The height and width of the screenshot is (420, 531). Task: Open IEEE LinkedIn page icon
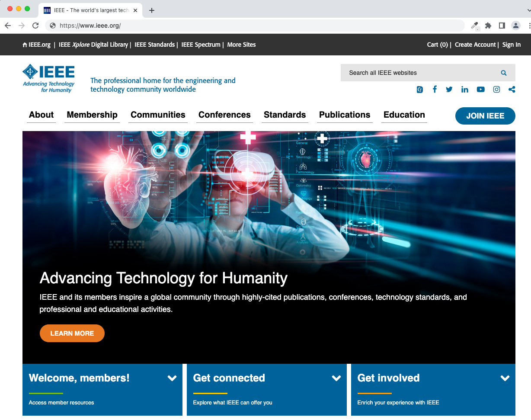[x=465, y=90]
